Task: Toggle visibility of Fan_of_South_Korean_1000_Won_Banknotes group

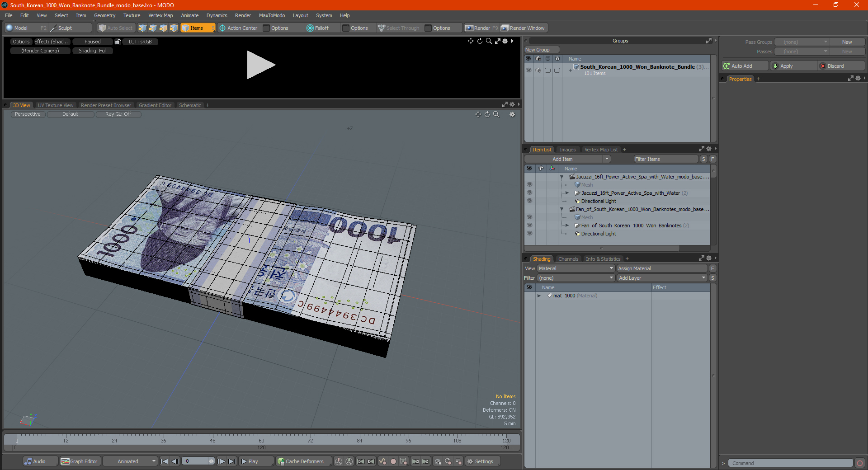Action: click(529, 226)
